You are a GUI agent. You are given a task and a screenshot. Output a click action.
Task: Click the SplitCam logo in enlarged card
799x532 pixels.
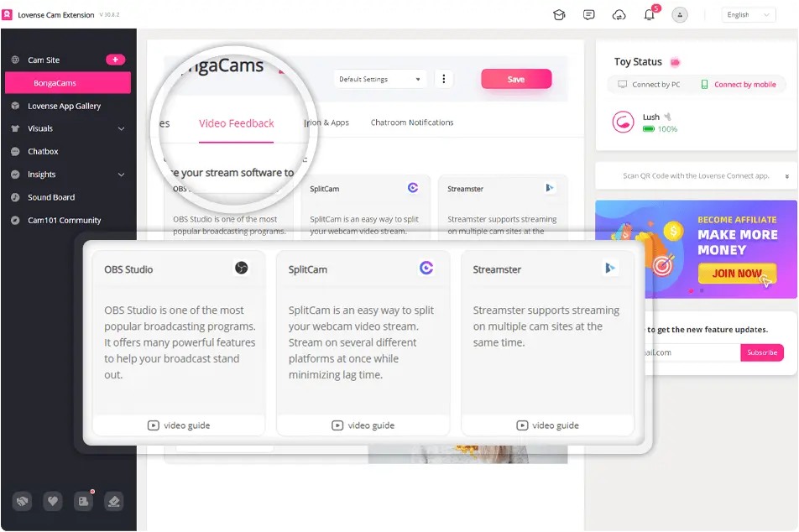426,268
